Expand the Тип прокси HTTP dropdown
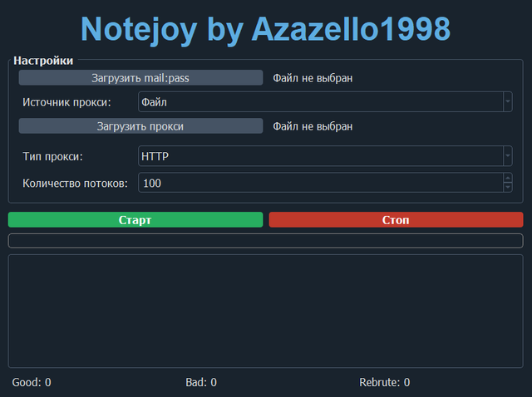Screen dimensions: 532x397 [324, 156]
